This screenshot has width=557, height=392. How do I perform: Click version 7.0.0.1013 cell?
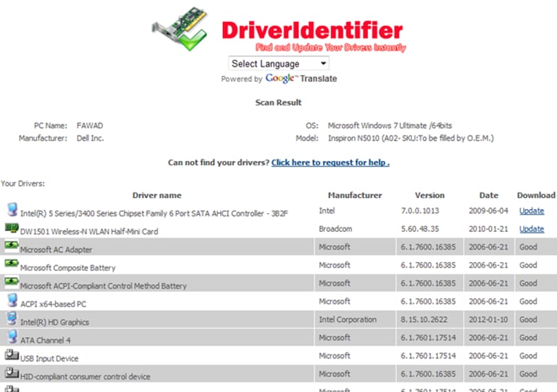420,210
